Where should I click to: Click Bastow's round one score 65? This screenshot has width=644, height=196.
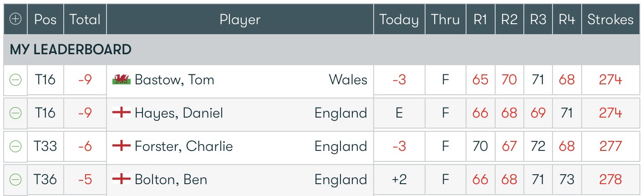click(x=480, y=80)
